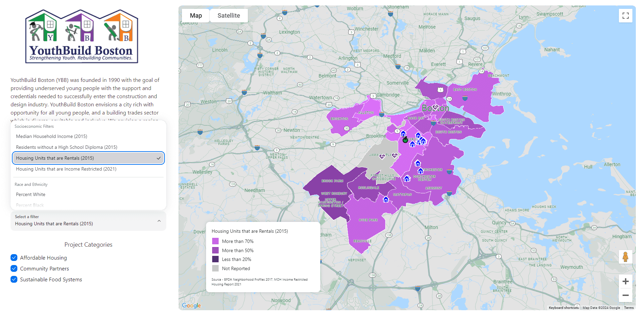Viewport: 644px width, 317px height.
Task: Toggle fullscreen map view
Action: tap(625, 16)
